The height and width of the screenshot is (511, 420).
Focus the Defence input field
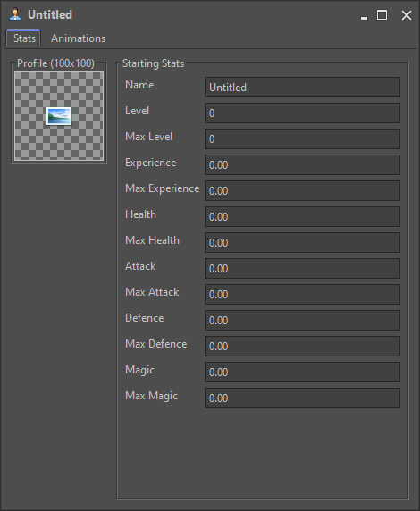coord(302,321)
